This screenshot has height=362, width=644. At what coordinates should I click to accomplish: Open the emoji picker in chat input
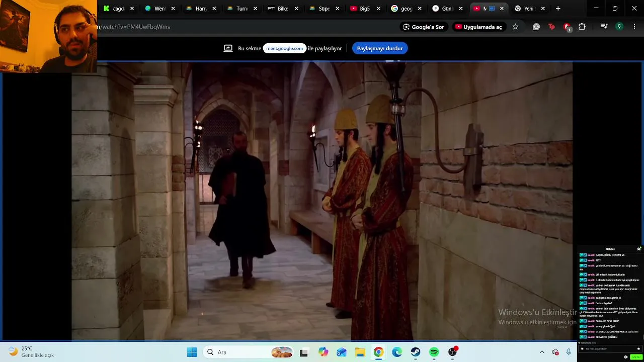coord(638,348)
